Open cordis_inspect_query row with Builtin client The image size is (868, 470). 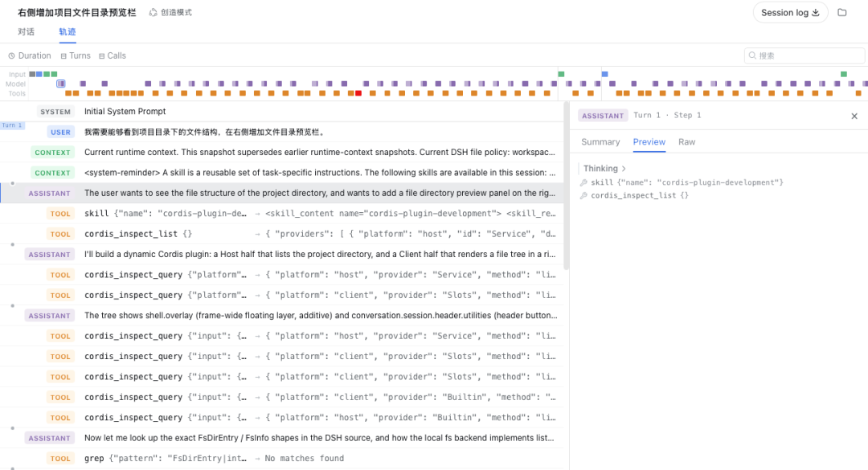(282, 397)
